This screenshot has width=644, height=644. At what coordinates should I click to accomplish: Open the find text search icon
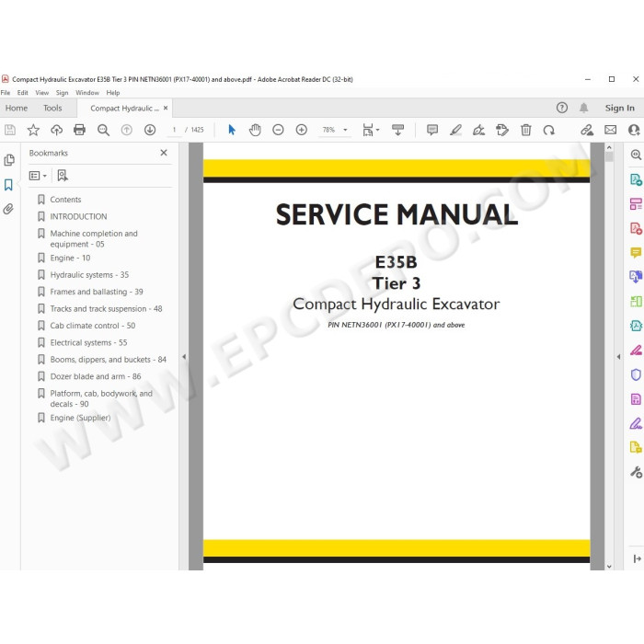pos(103,131)
